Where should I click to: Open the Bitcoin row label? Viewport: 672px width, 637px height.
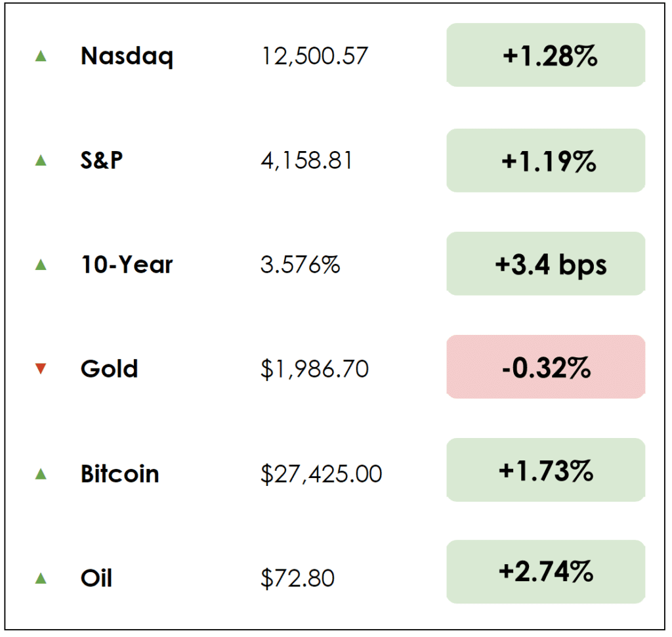pyautogui.click(x=119, y=473)
